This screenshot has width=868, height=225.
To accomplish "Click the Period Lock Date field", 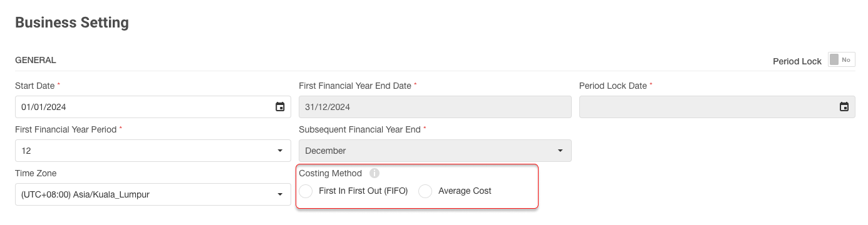I will click(717, 107).
